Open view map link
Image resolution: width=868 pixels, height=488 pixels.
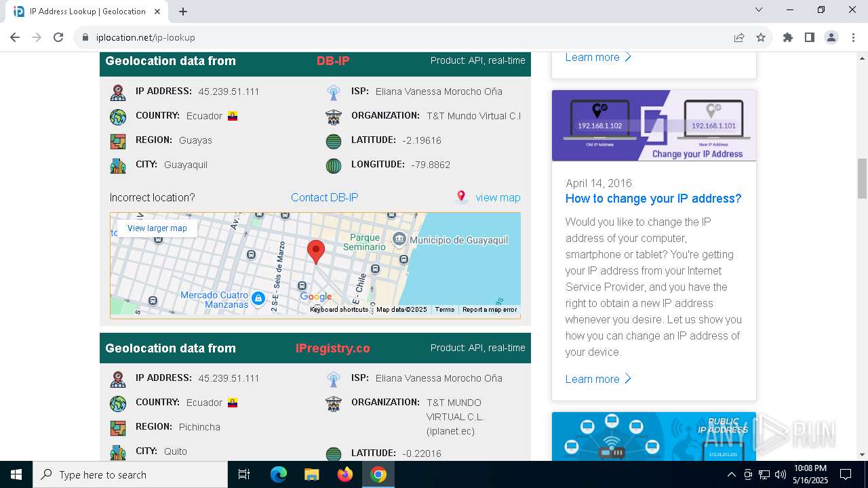(x=498, y=197)
